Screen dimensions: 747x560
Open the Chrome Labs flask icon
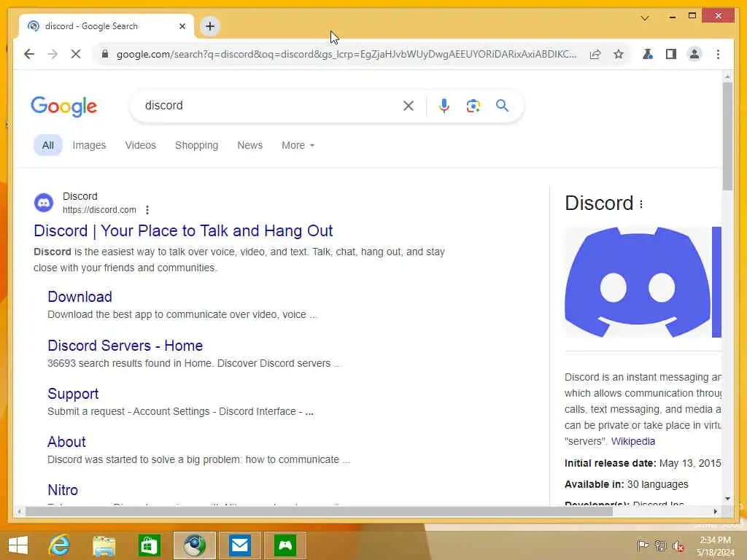[647, 54]
